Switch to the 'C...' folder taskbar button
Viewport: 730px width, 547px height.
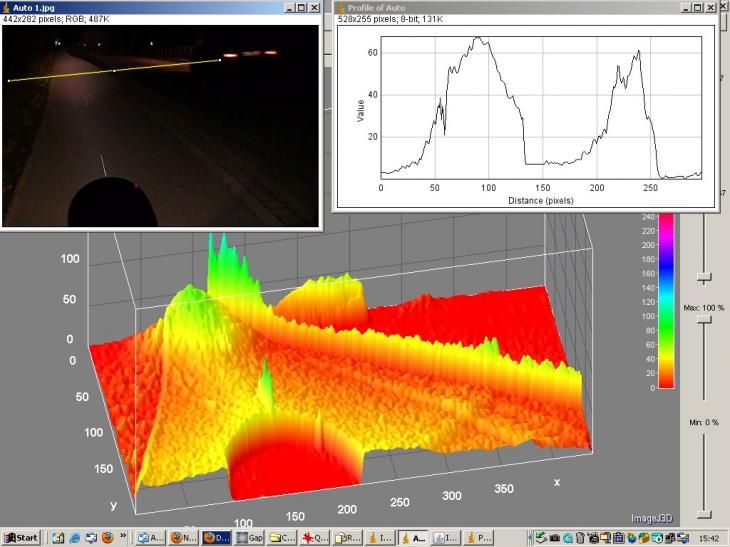[x=282, y=537]
